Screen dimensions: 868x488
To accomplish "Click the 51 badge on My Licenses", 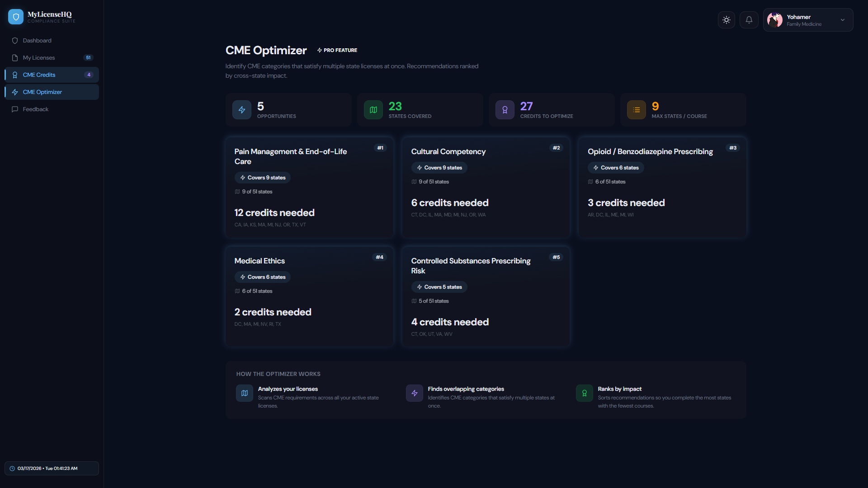I will 88,57.
